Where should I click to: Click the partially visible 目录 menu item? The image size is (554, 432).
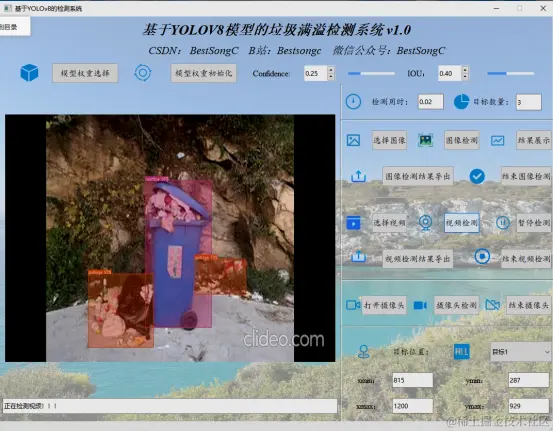pyautogui.click(x=14, y=27)
